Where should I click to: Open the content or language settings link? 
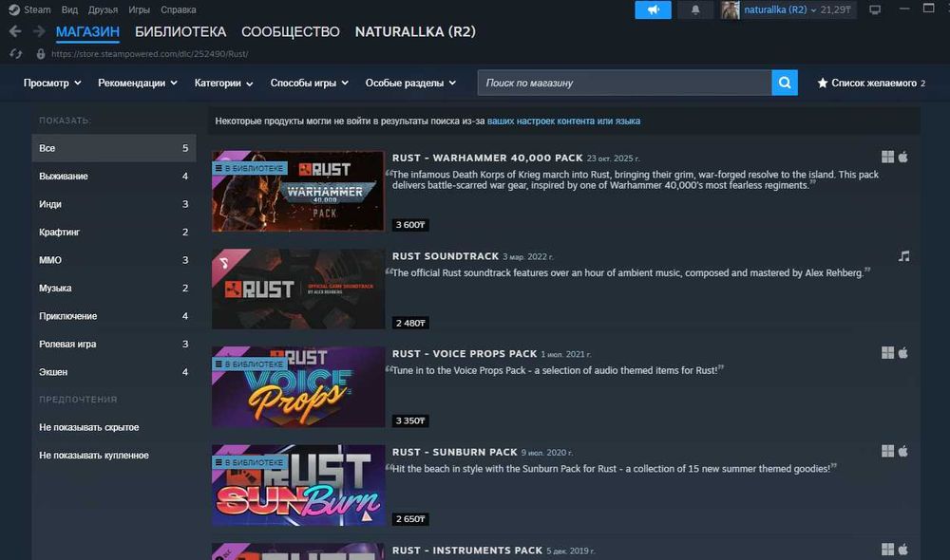[x=563, y=121]
